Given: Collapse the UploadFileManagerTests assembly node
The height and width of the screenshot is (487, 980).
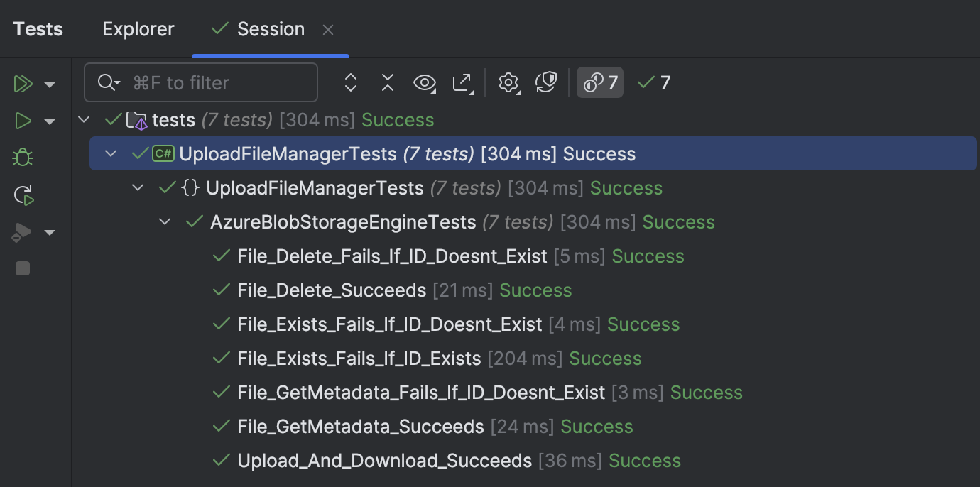Looking at the screenshot, I should click(x=111, y=153).
